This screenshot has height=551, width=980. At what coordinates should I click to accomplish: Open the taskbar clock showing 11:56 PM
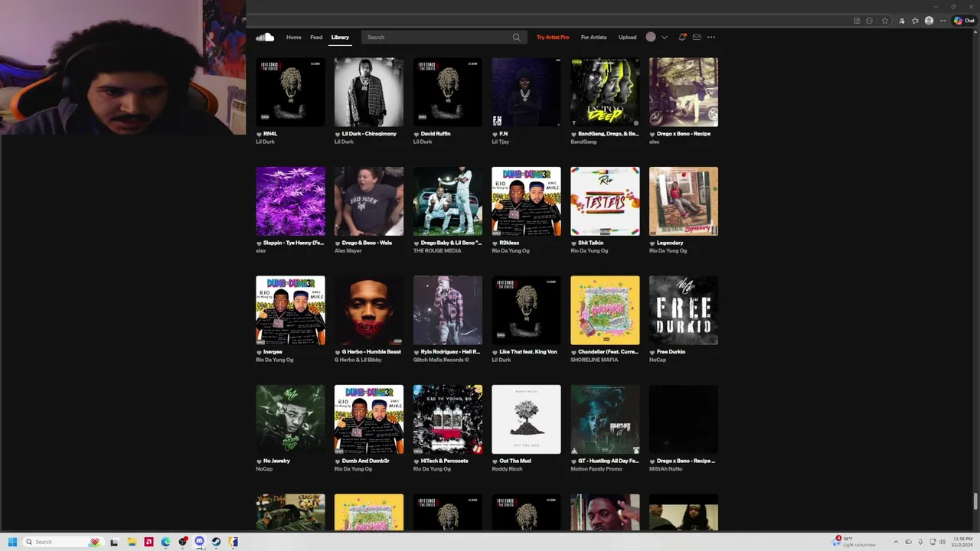point(963,542)
